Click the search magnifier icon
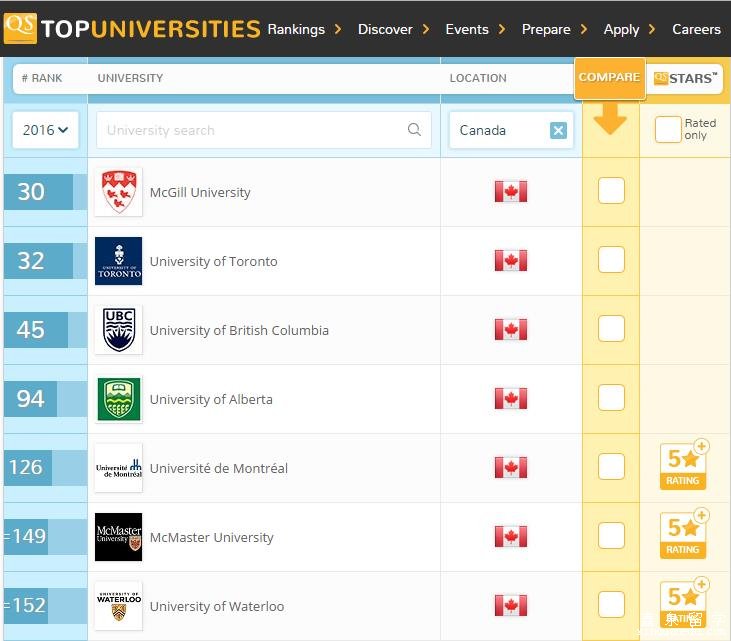731x641 pixels. pos(414,129)
